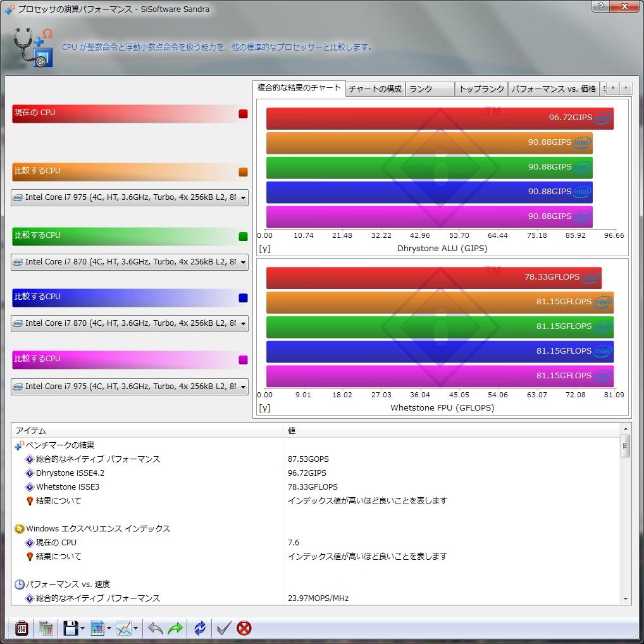The image size is (644, 644).
Task: Select the 総合的なネイティブ パフォーマンス row showing 87.53GOPS
Action: pyautogui.click(x=316, y=459)
